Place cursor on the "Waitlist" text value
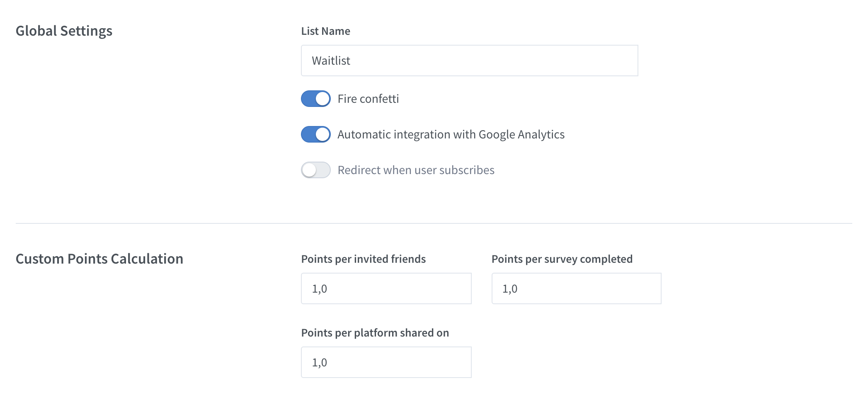868x407 pixels. 331,61
